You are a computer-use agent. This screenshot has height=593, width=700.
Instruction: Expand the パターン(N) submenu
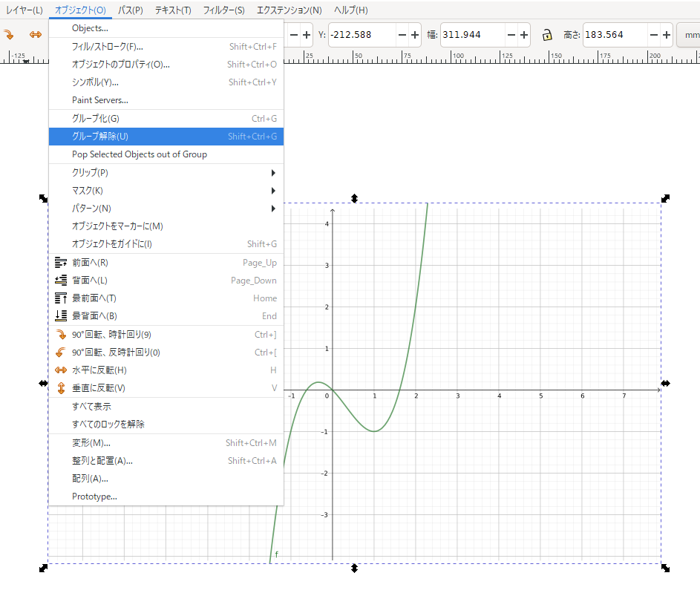tap(166, 209)
